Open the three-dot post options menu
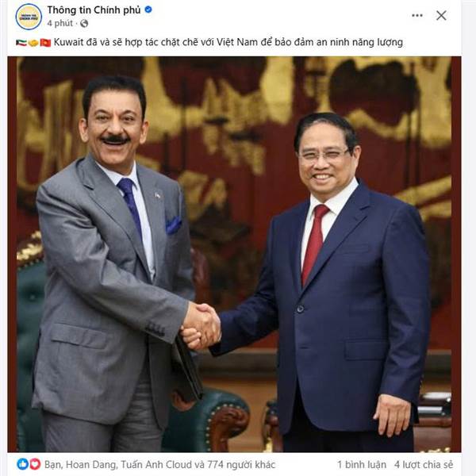476x476 pixels. click(416, 16)
